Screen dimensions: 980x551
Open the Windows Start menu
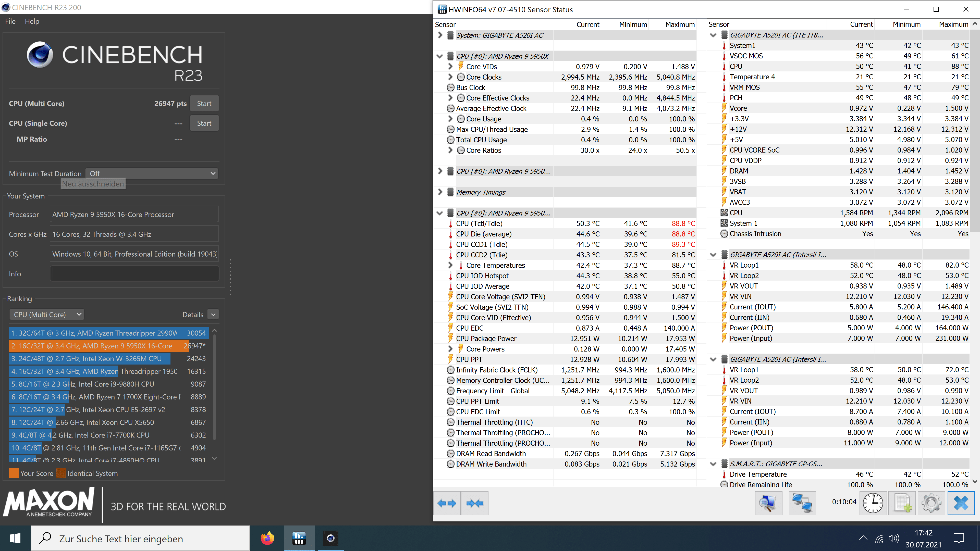point(15,538)
